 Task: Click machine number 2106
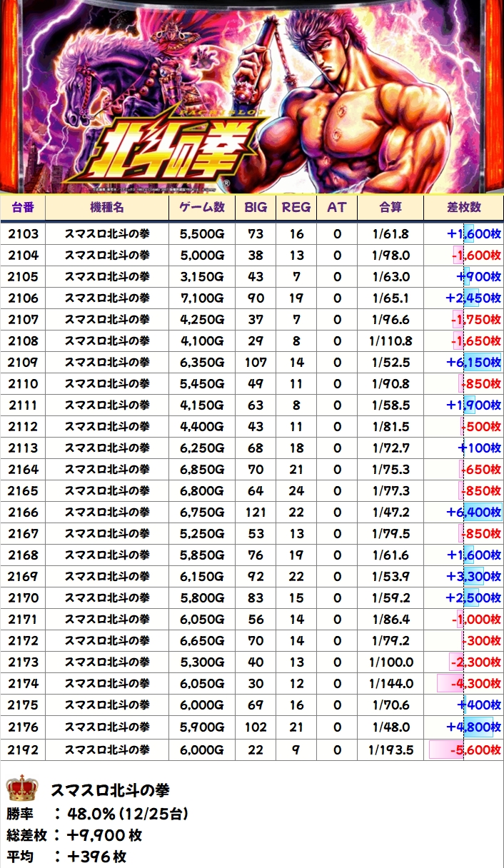pos(24,298)
